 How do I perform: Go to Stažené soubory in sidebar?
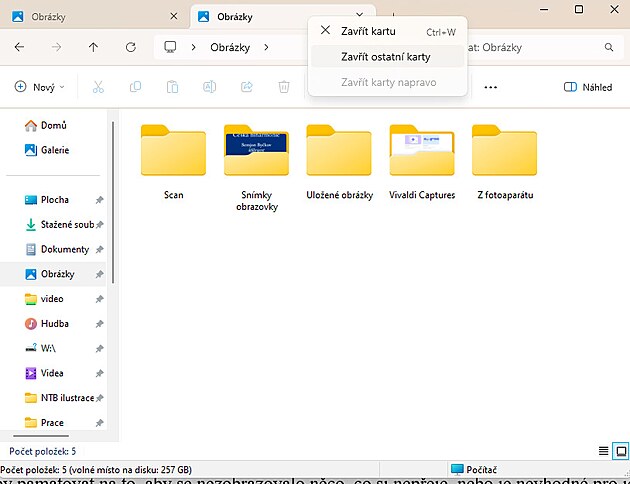pyautogui.click(x=66, y=225)
